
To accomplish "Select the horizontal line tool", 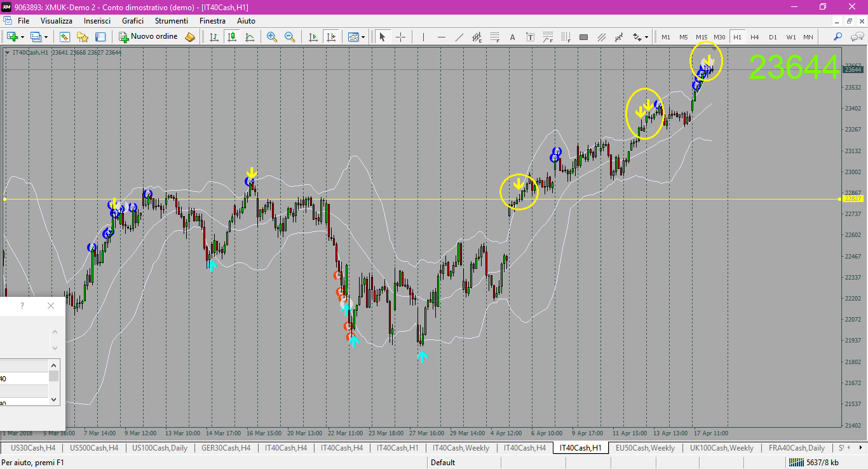I will coord(441,37).
